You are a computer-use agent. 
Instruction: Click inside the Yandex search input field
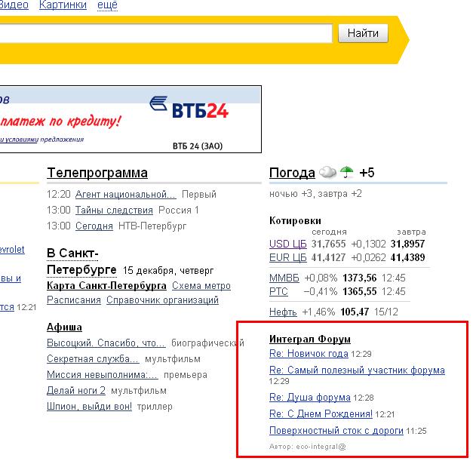click(x=166, y=33)
